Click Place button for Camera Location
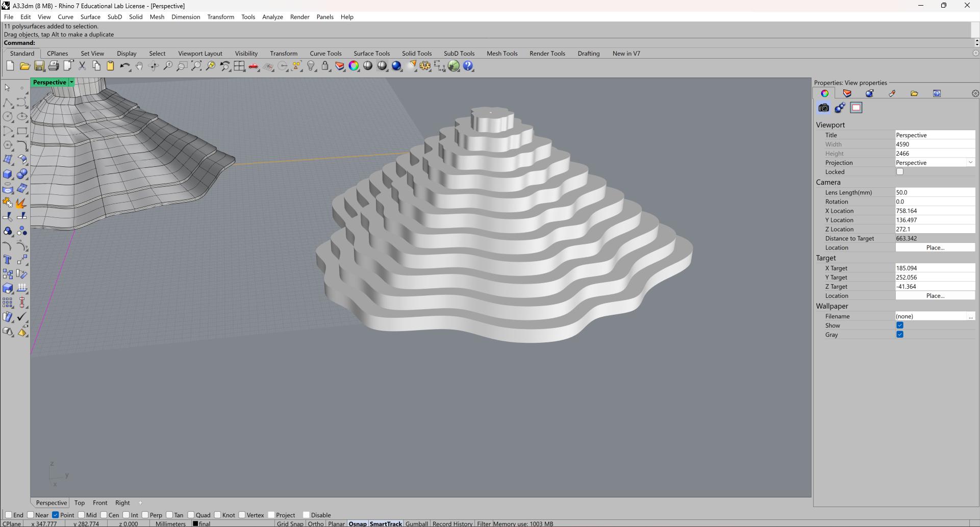 click(935, 247)
